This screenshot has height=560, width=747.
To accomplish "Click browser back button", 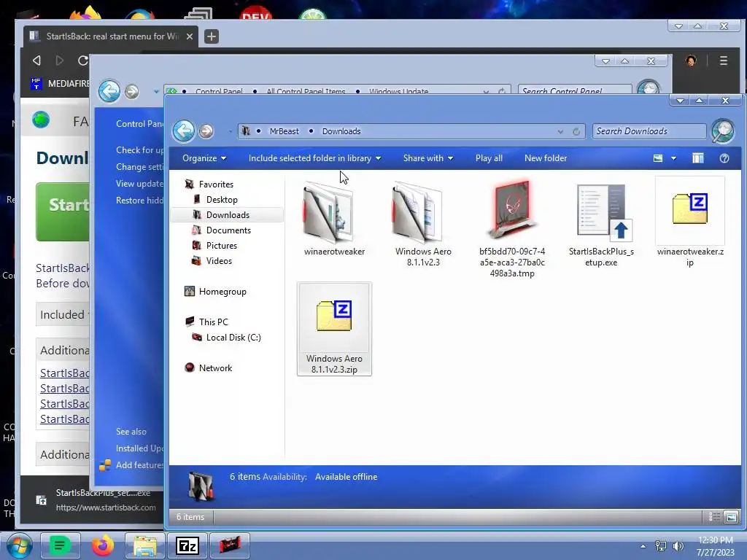I will coord(36,61).
